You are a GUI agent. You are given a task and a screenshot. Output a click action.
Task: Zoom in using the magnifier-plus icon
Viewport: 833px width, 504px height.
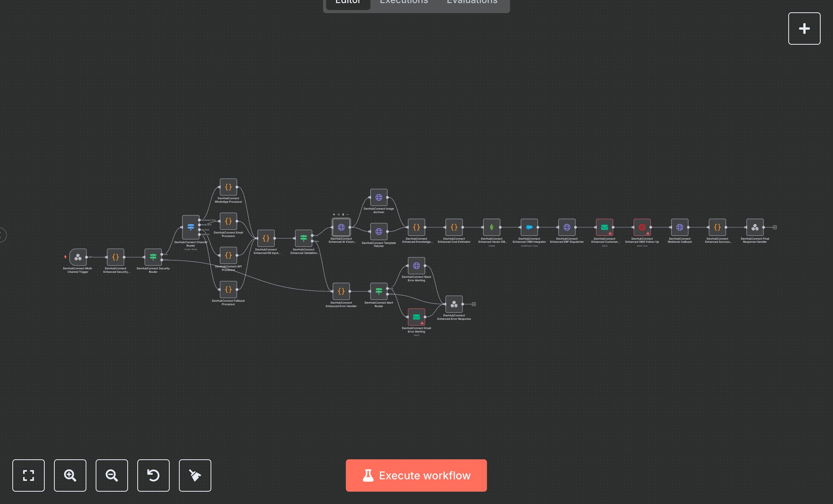click(70, 475)
